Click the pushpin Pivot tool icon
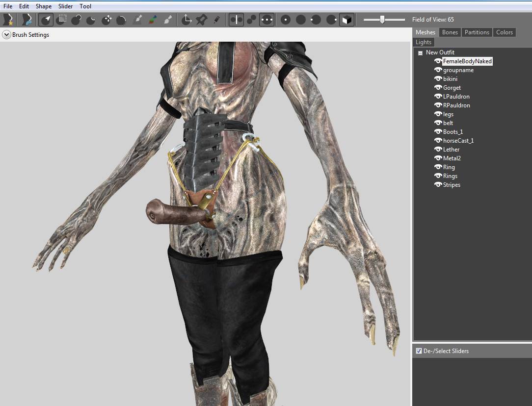532x406 pixels. 202,20
